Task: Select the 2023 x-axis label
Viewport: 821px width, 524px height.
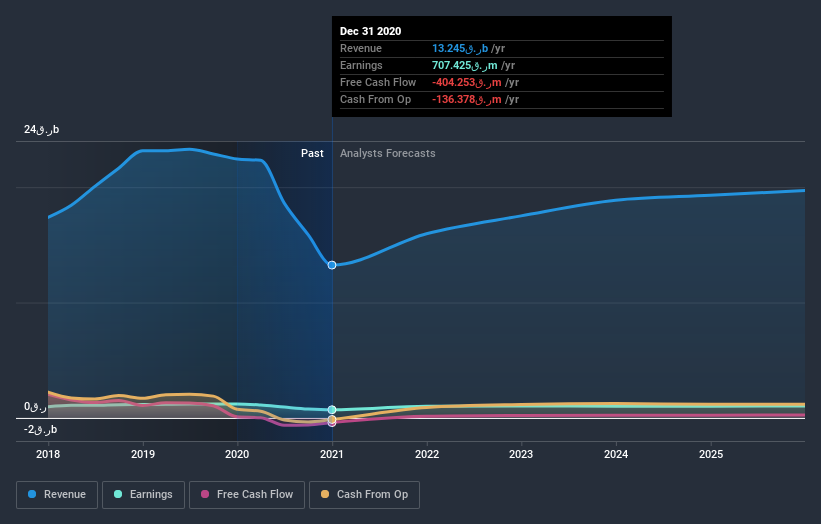Action: pyautogui.click(x=521, y=454)
